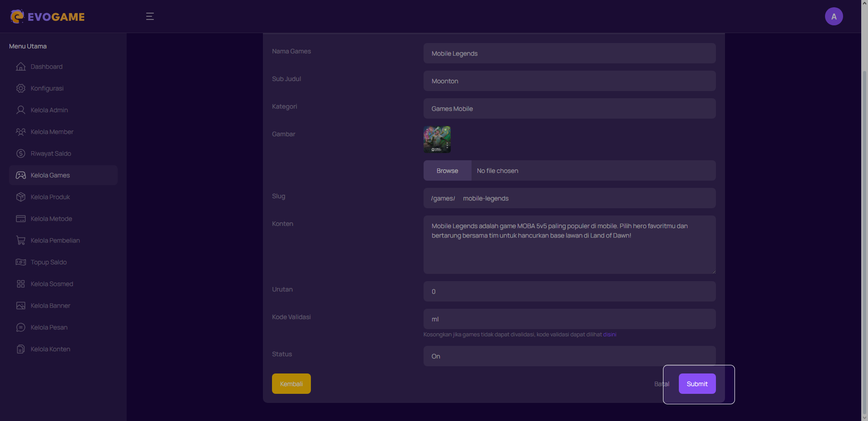This screenshot has height=421, width=868.
Task: Click the Nama Games input field
Action: [569, 53]
